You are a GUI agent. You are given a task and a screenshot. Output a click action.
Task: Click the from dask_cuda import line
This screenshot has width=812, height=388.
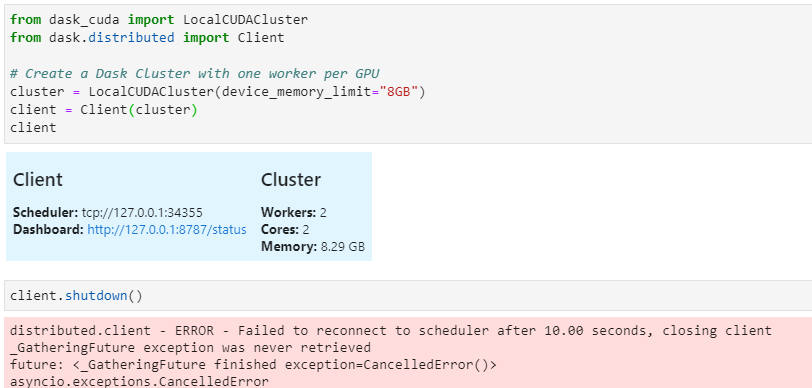[x=159, y=20]
